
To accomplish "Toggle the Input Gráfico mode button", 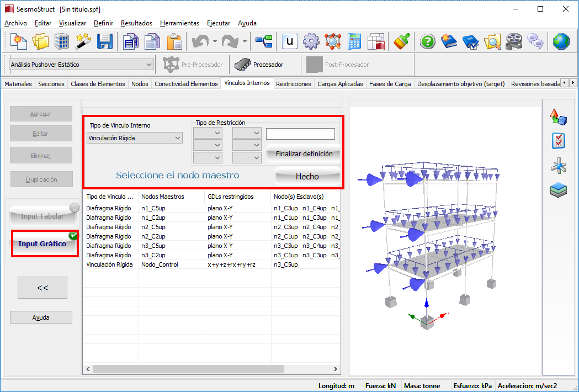I will point(43,244).
